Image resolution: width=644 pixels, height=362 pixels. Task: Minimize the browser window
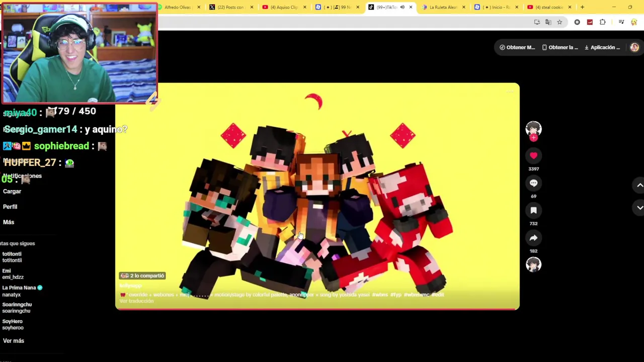[614, 7]
